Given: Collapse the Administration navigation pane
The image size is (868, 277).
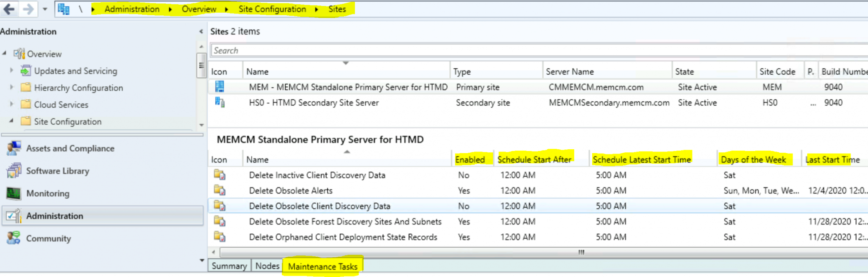Looking at the screenshot, I should [201, 31].
